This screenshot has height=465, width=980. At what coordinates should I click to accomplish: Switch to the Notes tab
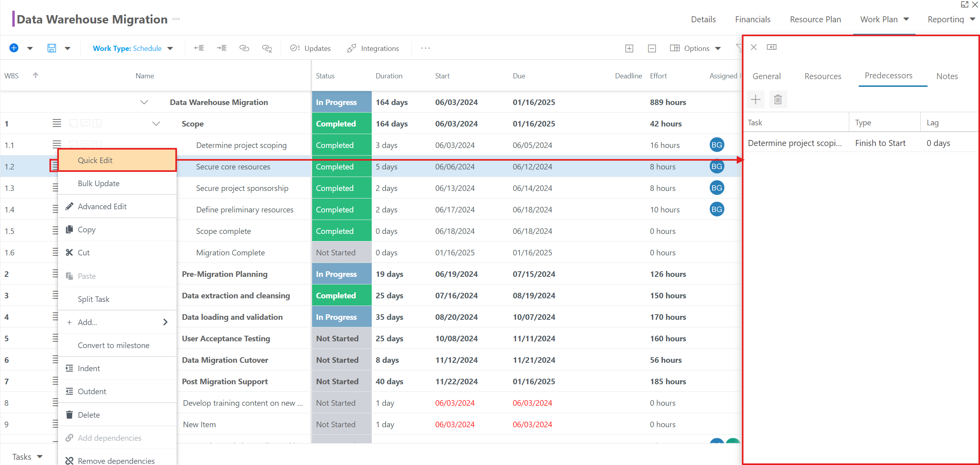[947, 76]
